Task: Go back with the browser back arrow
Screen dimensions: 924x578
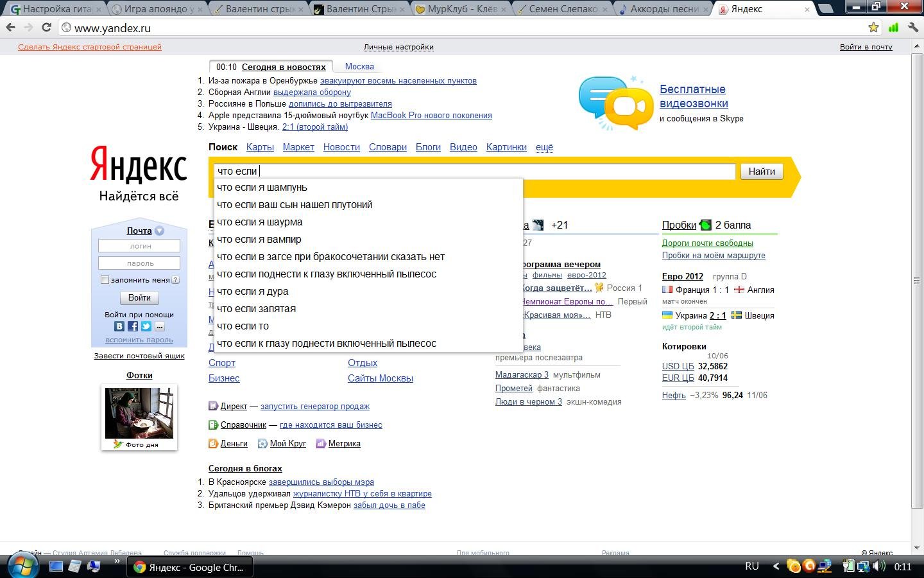Action: [10, 28]
